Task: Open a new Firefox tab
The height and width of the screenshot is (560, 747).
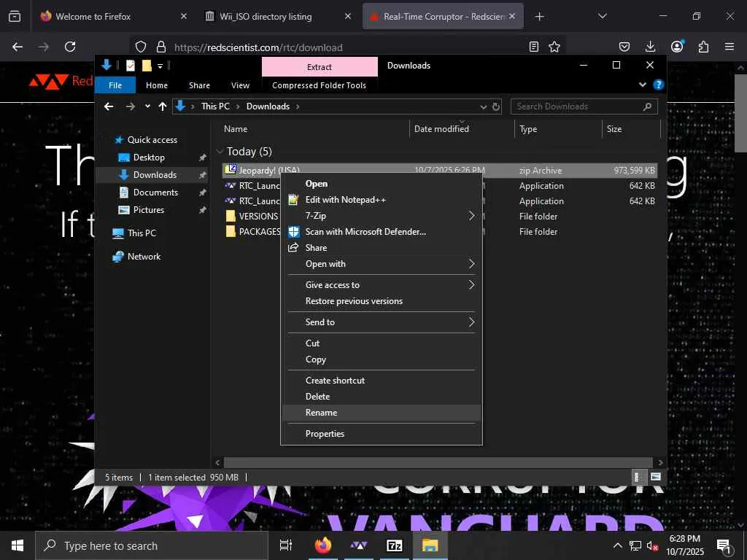Action: [539, 17]
